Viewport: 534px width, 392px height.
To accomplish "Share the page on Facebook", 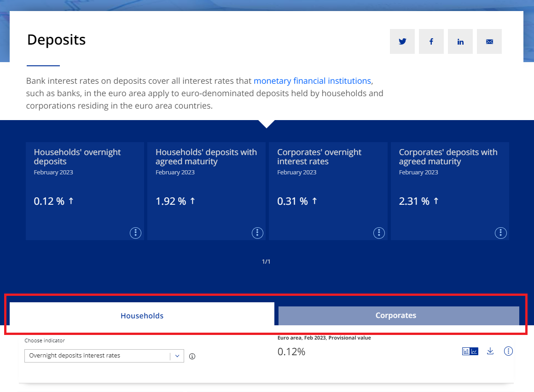I will point(431,41).
